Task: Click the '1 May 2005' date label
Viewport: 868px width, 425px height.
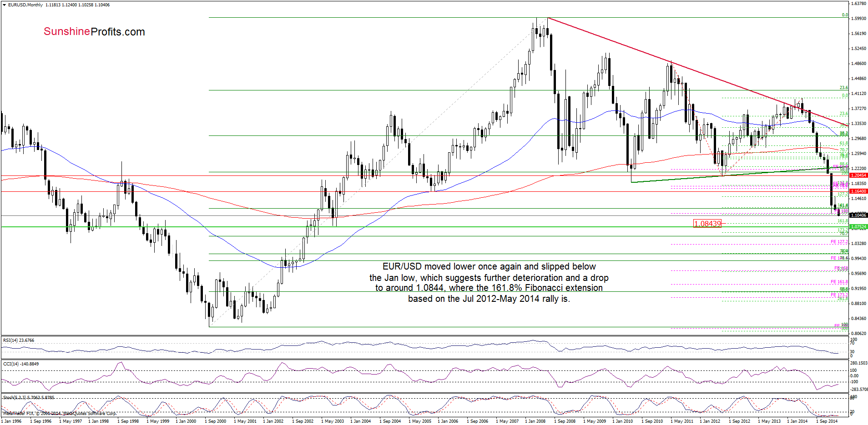Action: tap(420, 421)
